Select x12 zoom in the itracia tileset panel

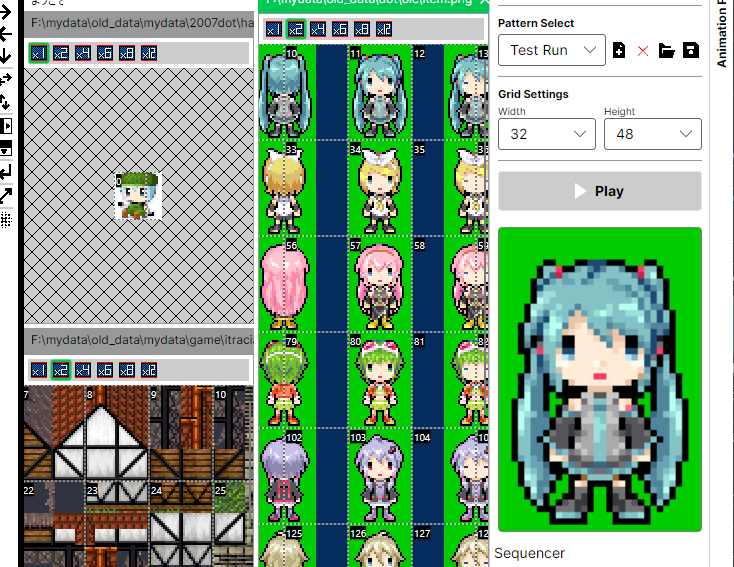point(149,370)
